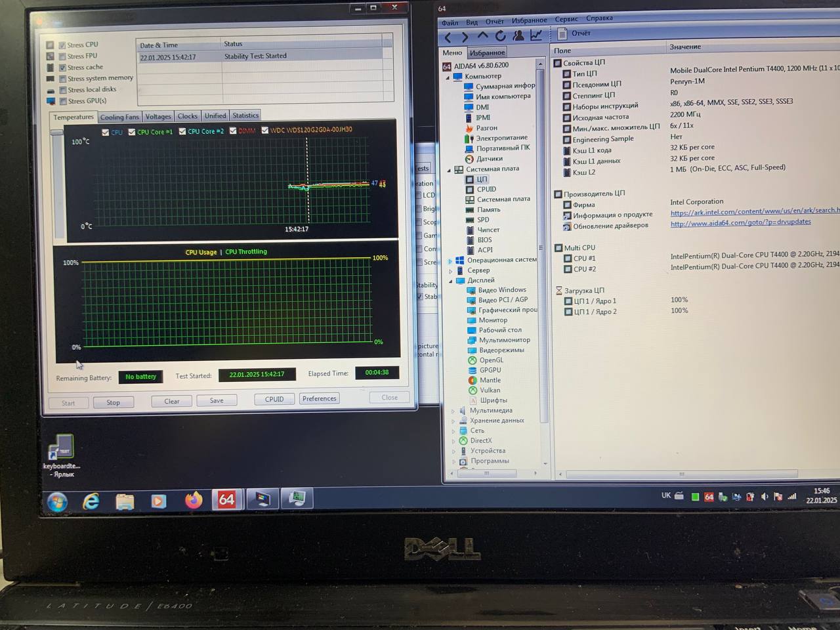The width and height of the screenshot is (840, 630).
Task: Click the volume speaker icon in the tray
Action: coord(764,496)
